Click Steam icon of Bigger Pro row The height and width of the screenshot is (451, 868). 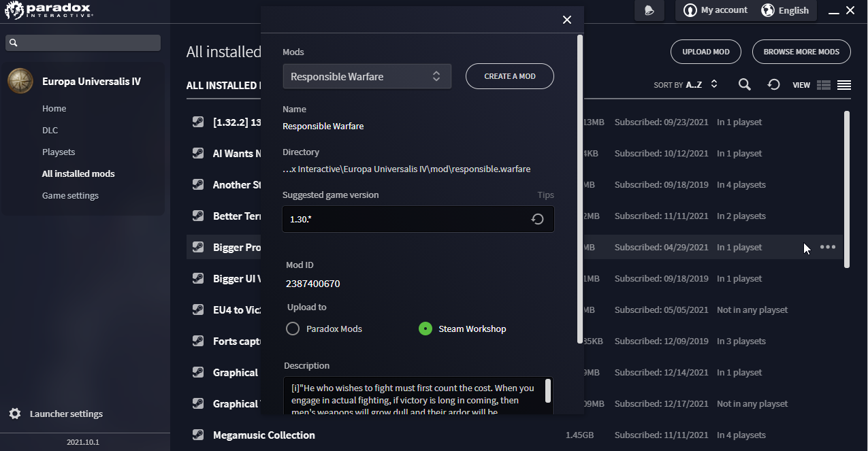pyautogui.click(x=197, y=248)
